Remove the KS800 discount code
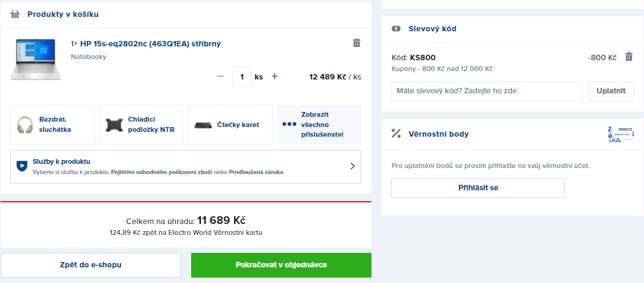Screen dimensions: 644x283 pyautogui.click(x=629, y=57)
